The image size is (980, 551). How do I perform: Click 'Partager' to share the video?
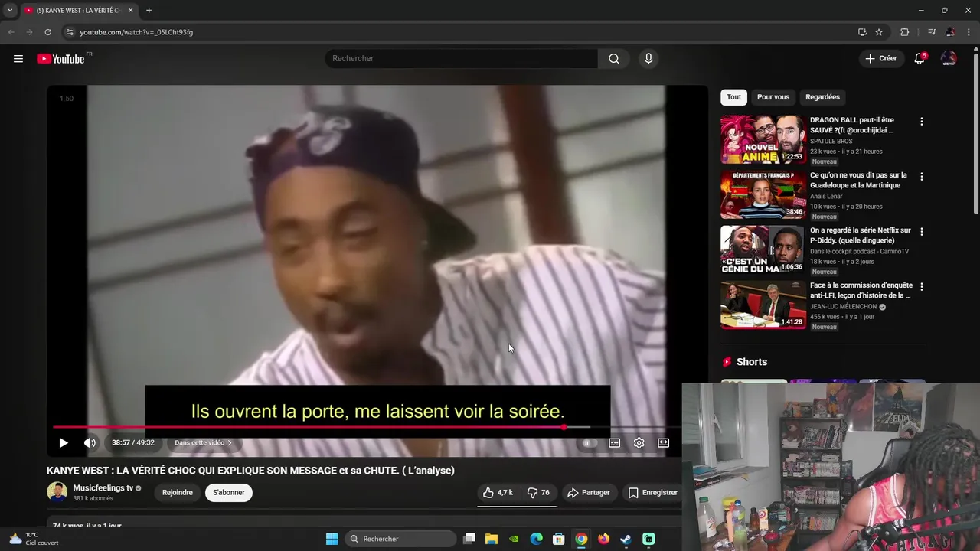click(x=588, y=493)
